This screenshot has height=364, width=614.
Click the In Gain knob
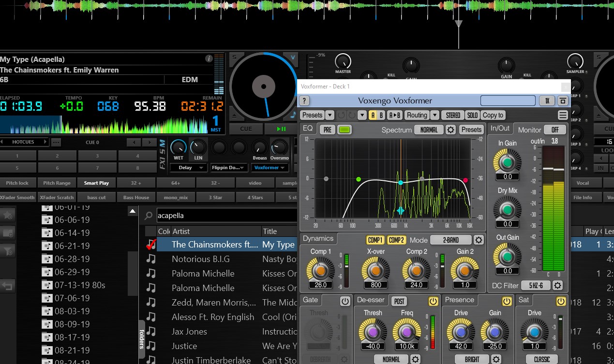pos(508,162)
